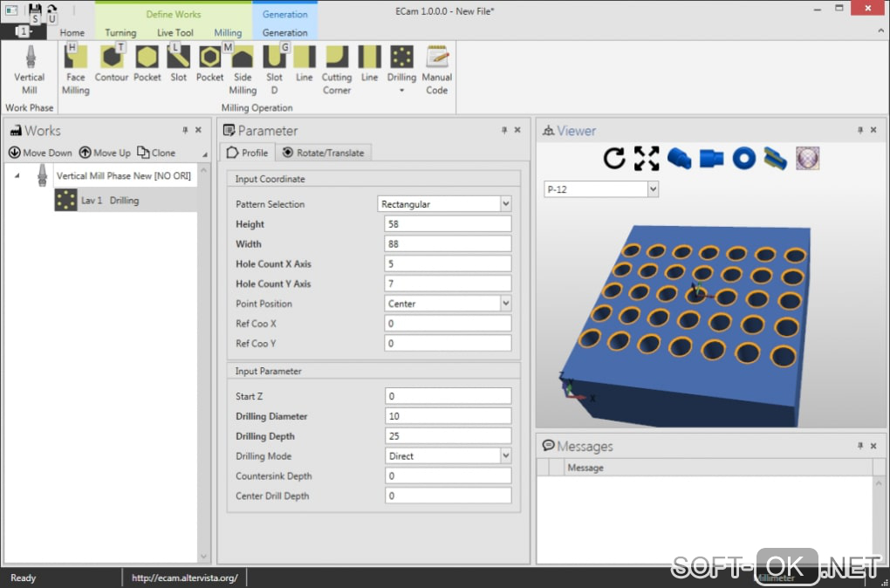This screenshot has height=588, width=890.
Task: Choose the Cutting Corner operation
Action: click(337, 71)
